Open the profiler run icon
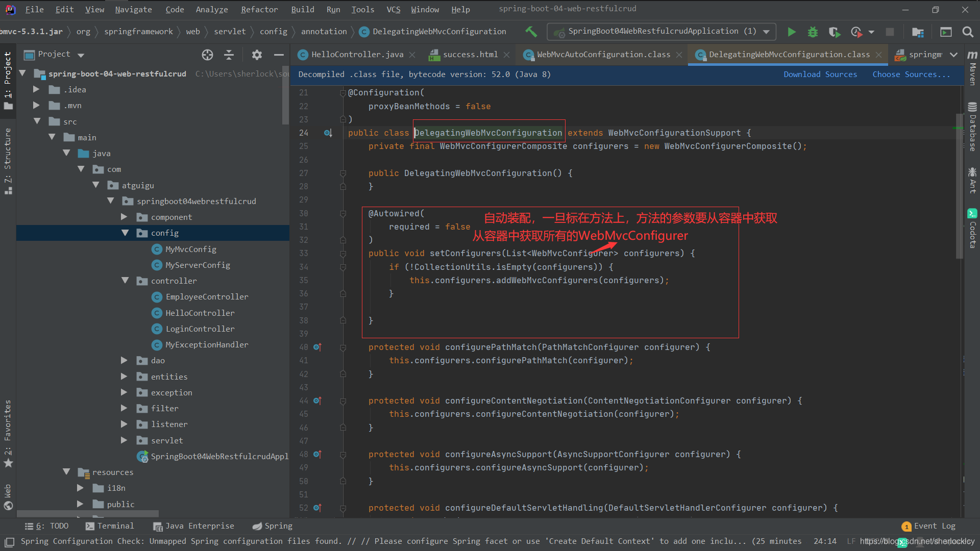The width and height of the screenshot is (980, 551). click(x=856, y=32)
